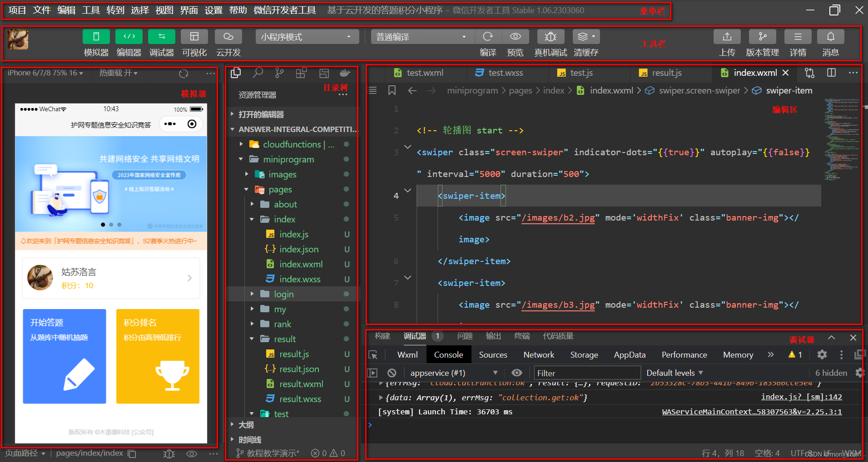Toggle the editor (编辑器) panel button

pyautogui.click(x=129, y=37)
